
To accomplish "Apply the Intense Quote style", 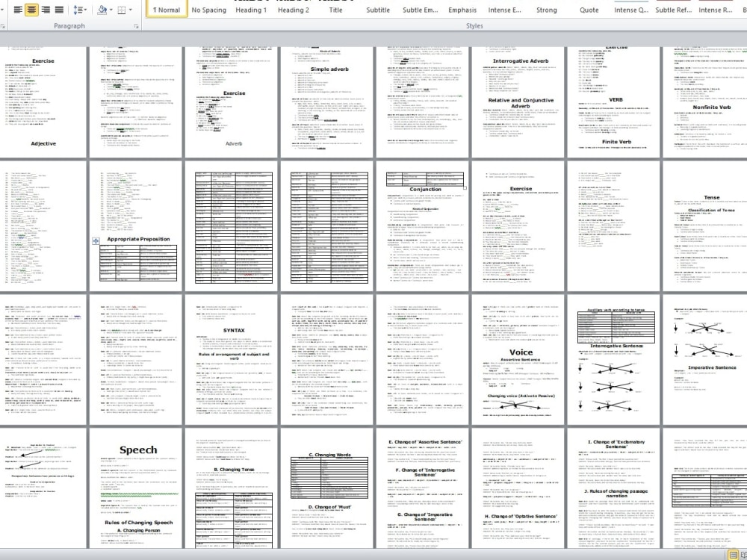I will coord(630,10).
